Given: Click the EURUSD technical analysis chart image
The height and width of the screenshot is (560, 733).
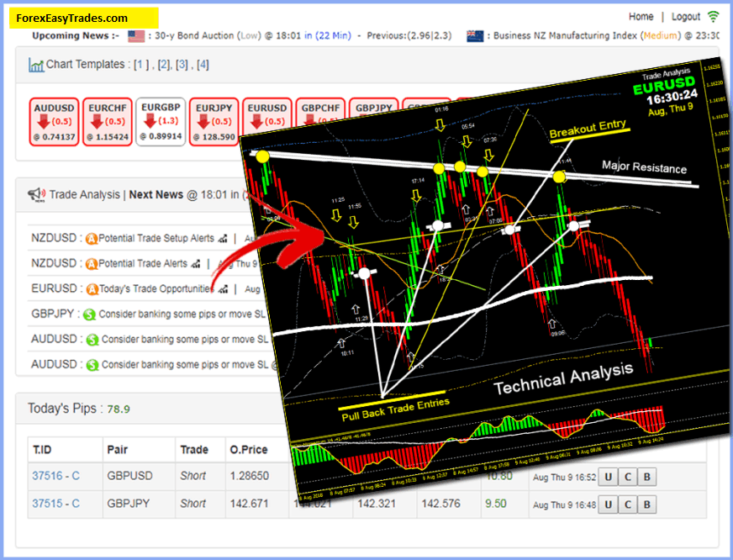Looking at the screenshot, I should pos(496,277).
